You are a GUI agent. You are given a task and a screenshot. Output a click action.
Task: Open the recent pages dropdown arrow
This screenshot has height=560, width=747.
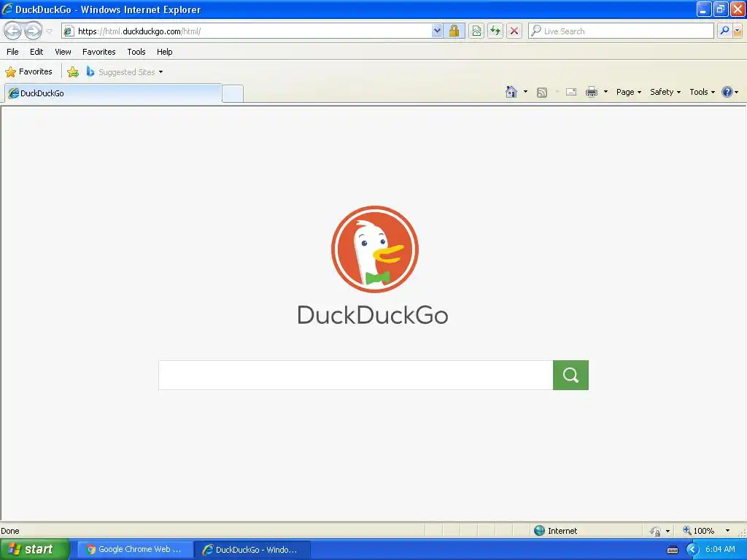point(49,31)
